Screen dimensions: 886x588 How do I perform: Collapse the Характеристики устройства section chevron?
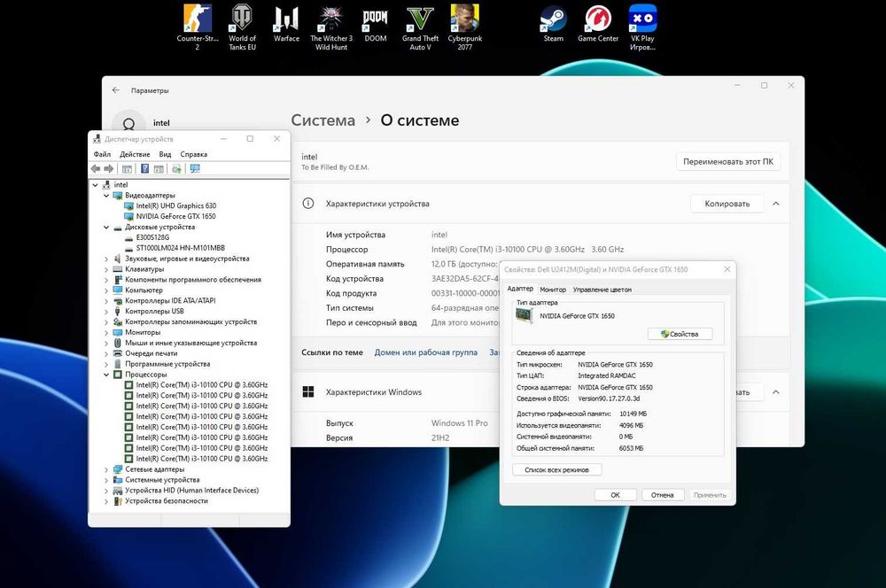(775, 204)
